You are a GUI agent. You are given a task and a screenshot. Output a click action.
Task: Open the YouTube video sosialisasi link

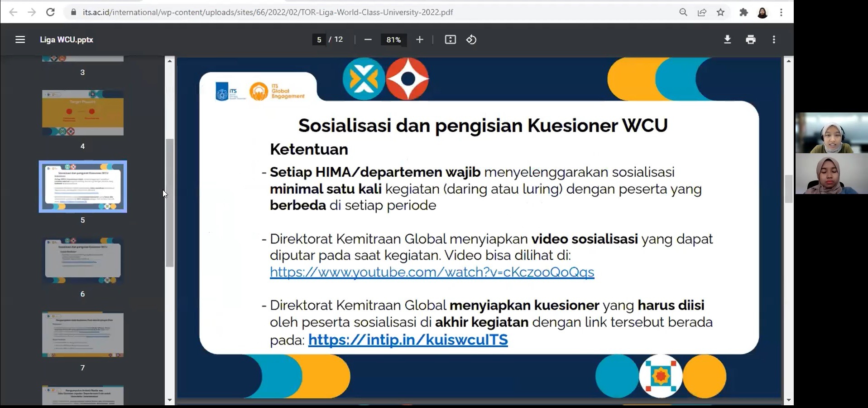432,272
